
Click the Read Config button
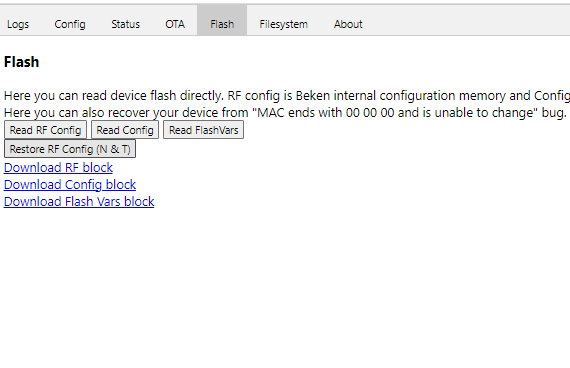pyautogui.click(x=125, y=130)
